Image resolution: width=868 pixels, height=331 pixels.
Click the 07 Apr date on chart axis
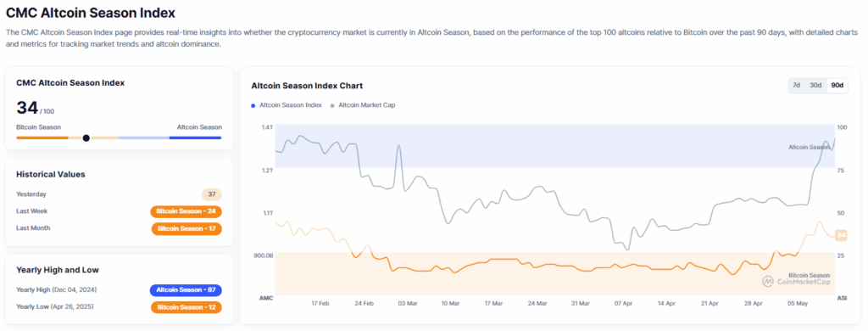click(623, 304)
